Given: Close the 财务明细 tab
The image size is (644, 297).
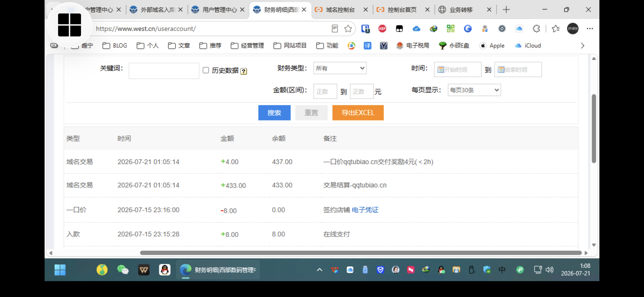Looking at the screenshot, I should (x=304, y=10).
